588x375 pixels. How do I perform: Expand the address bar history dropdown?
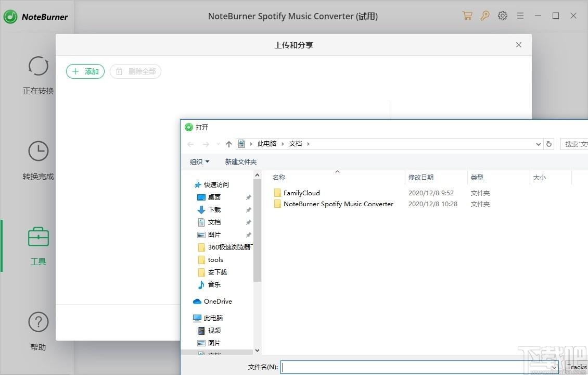click(x=538, y=144)
